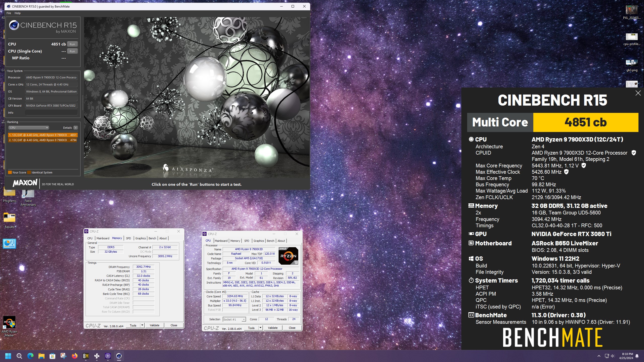Click the Info input field in Cinebench
The width and height of the screenshot is (644, 362).
[x=51, y=113]
